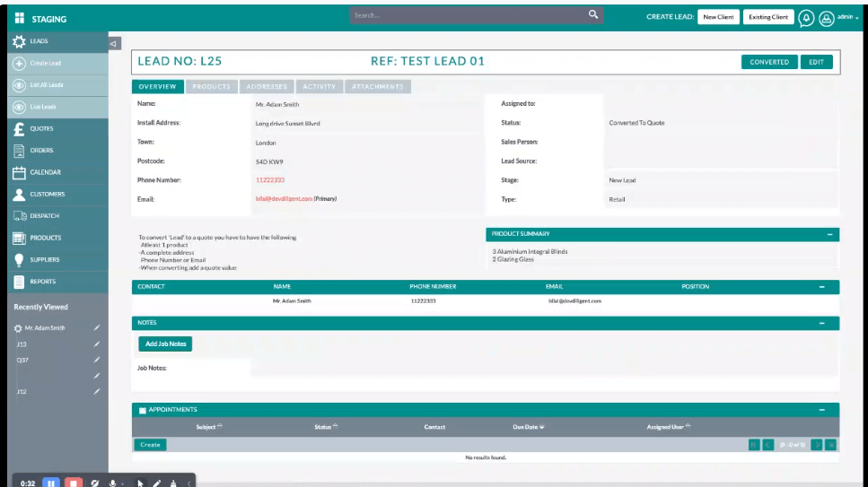The height and width of the screenshot is (487, 868).
Task: Click the Products icon in sidebar
Action: click(x=19, y=238)
